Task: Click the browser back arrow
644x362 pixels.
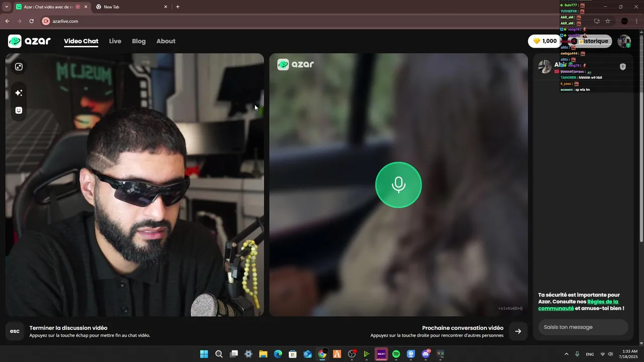Action: 7,21
